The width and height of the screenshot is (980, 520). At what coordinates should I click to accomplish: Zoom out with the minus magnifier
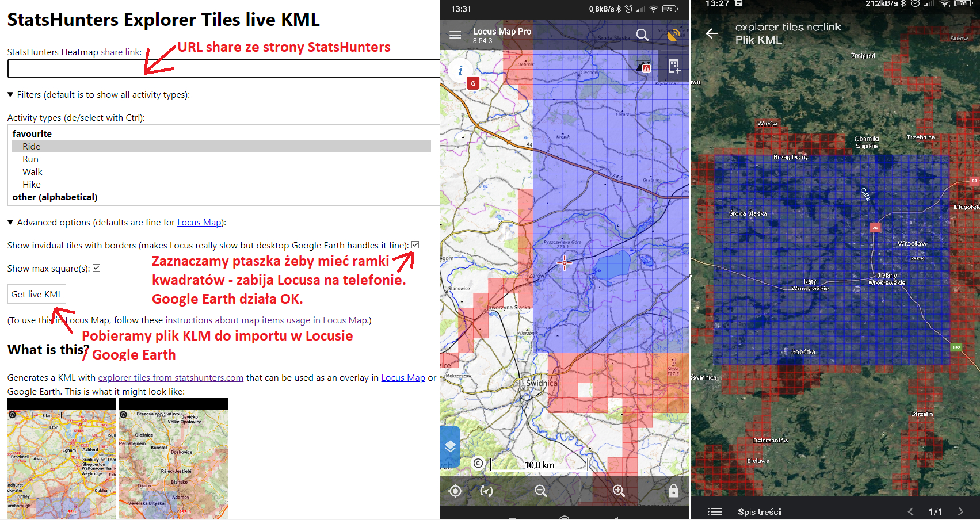coord(540,491)
